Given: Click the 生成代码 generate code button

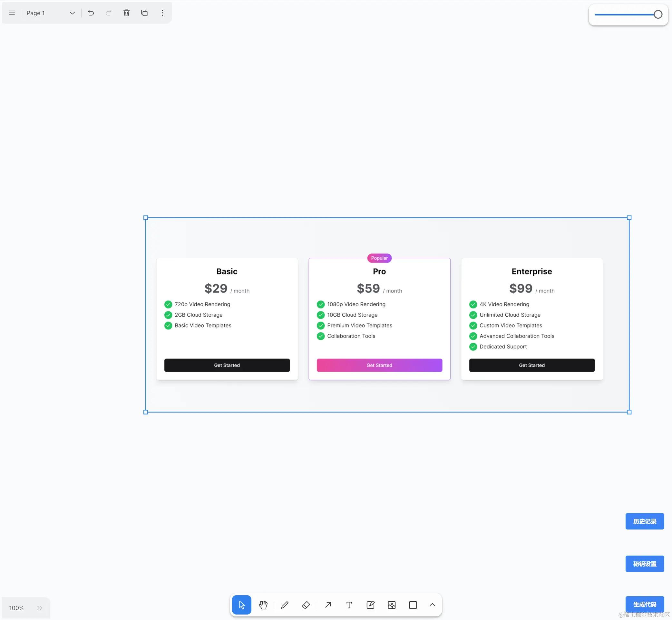Looking at the screenshot, I should (x=645, y=605).
